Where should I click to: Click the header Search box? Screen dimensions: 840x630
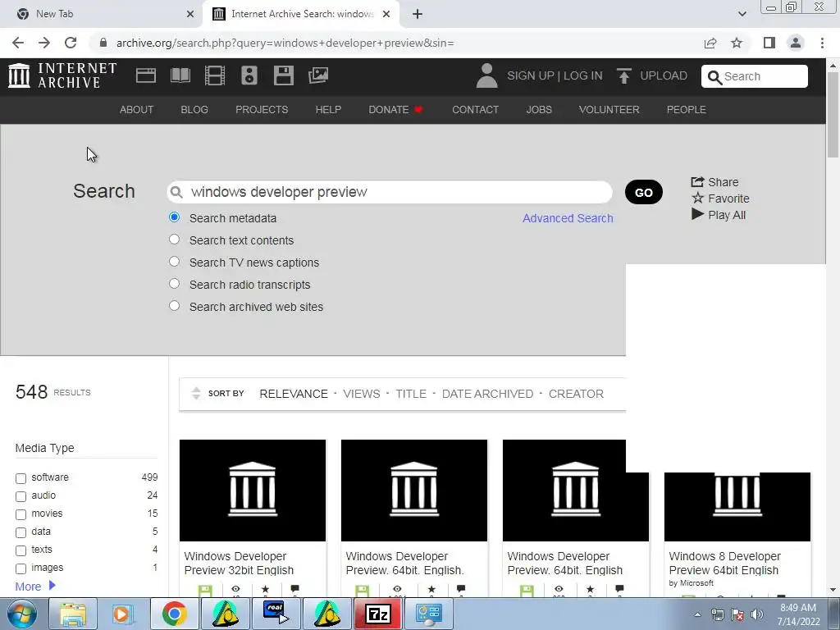755,76
